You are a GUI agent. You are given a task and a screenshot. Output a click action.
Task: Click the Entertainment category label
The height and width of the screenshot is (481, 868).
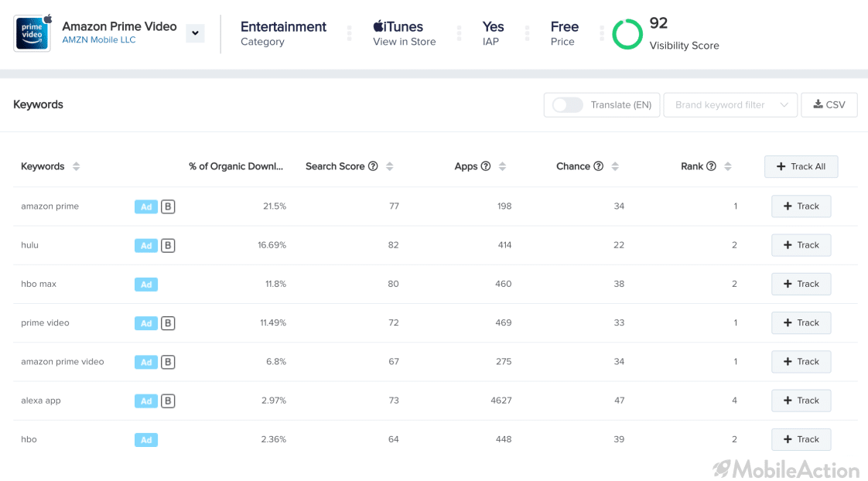point(283,26)
